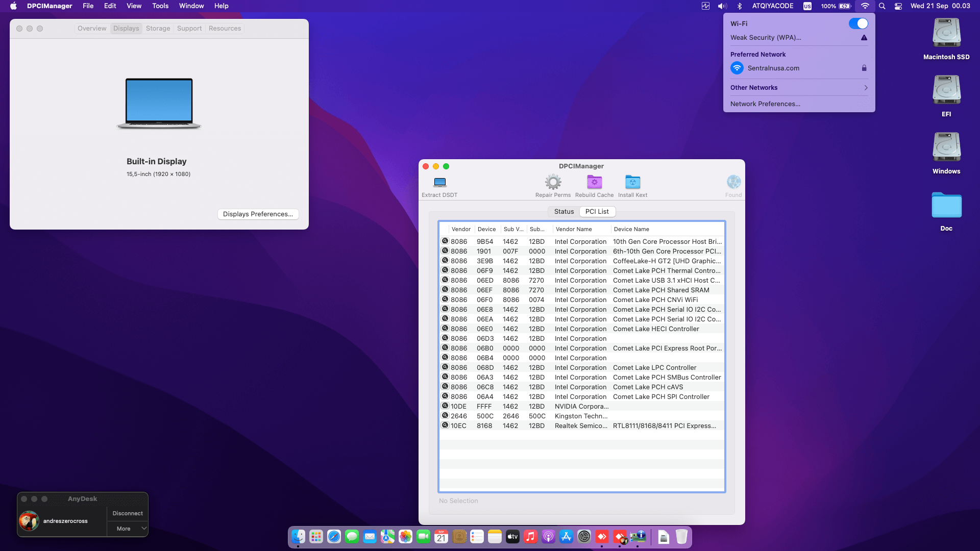
Task: Open Launchpad from the Dock
Action: tap(316, 537)
